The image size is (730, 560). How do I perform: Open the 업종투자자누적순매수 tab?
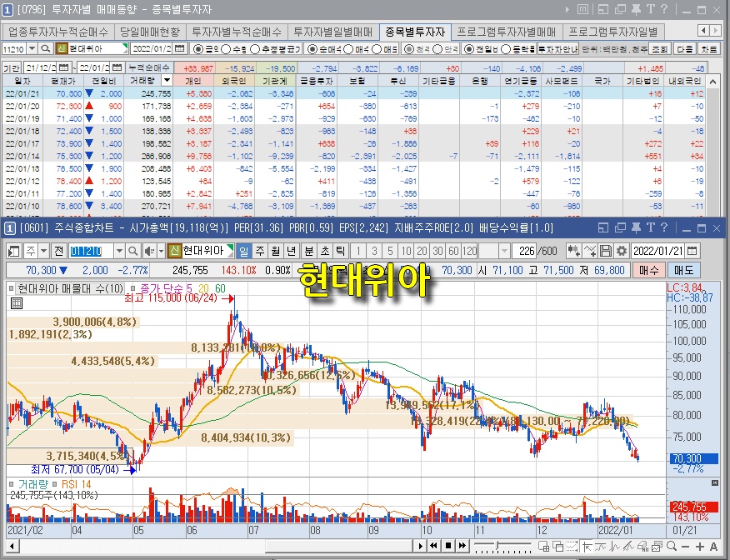pos(58,32)
